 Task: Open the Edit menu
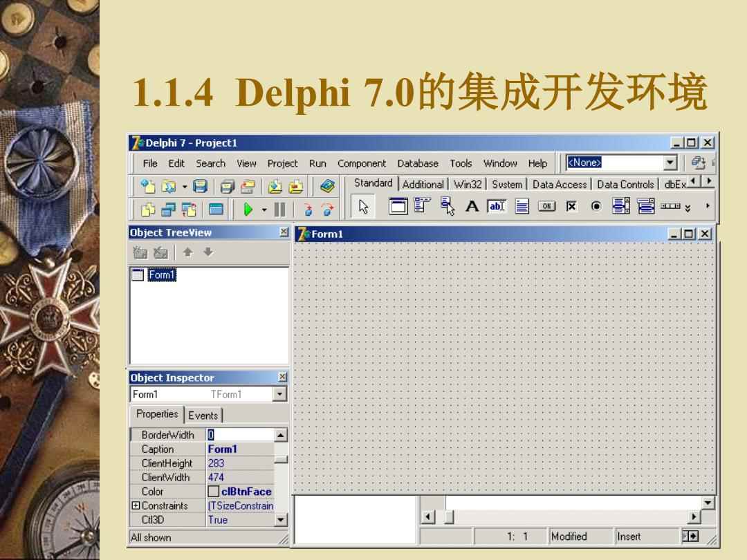[x=176, y=163]
